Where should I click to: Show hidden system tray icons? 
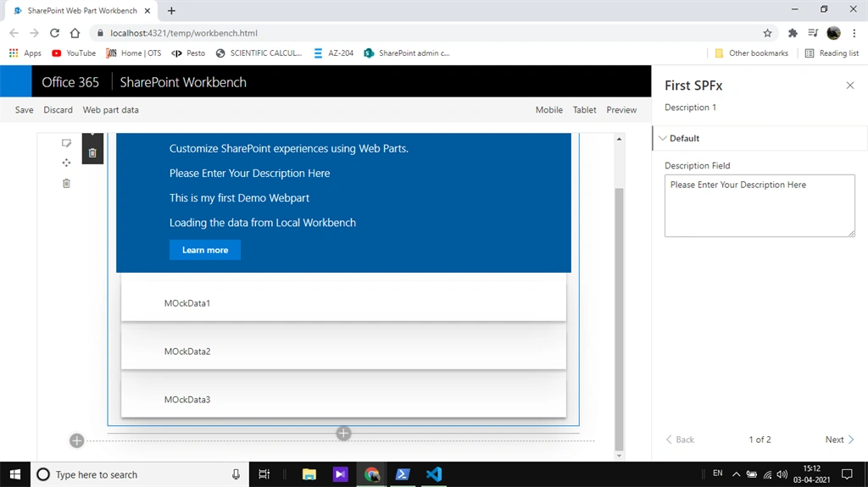tap(736, 474)
